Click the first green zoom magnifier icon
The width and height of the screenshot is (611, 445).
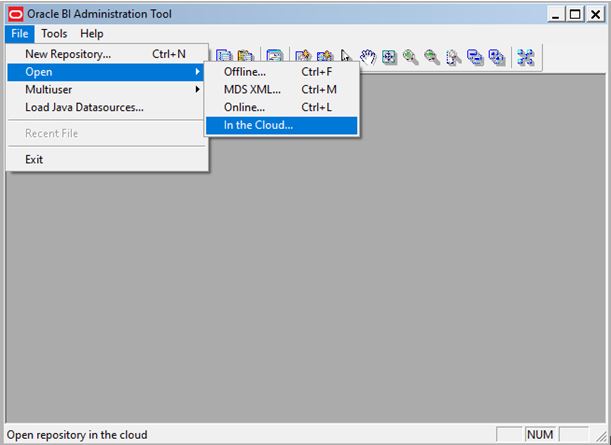click(410, 57)
